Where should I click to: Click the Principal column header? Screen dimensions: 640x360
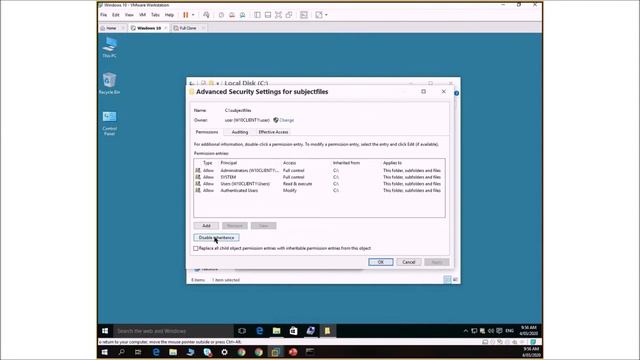pyautogui.click(x=229, y=163)
